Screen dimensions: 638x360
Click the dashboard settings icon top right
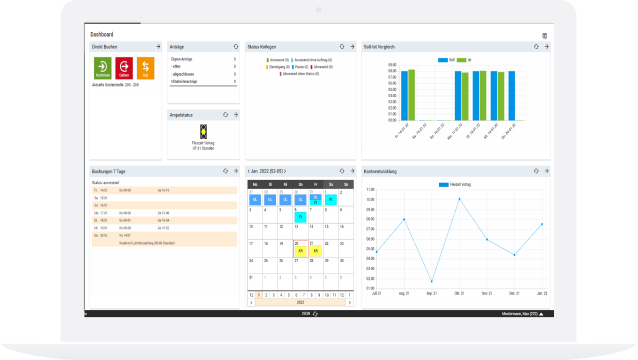pos(545,36)
